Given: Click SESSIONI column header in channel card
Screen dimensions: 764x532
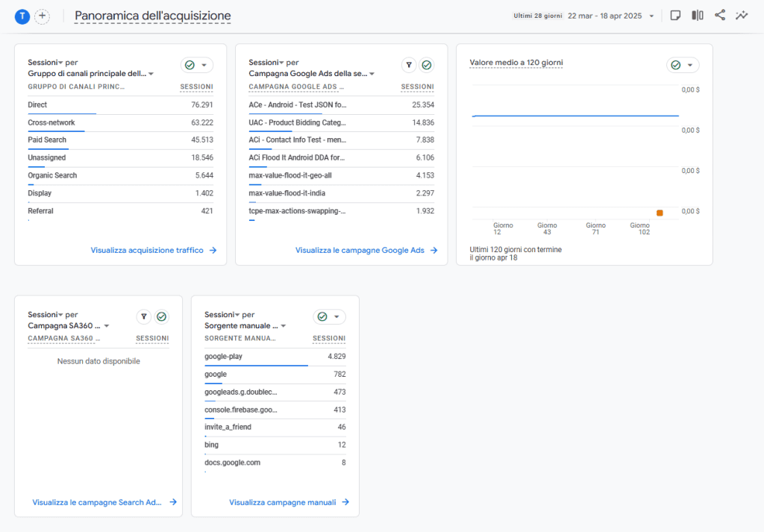Looking at the screenshot, I should [x=196, y=87].
